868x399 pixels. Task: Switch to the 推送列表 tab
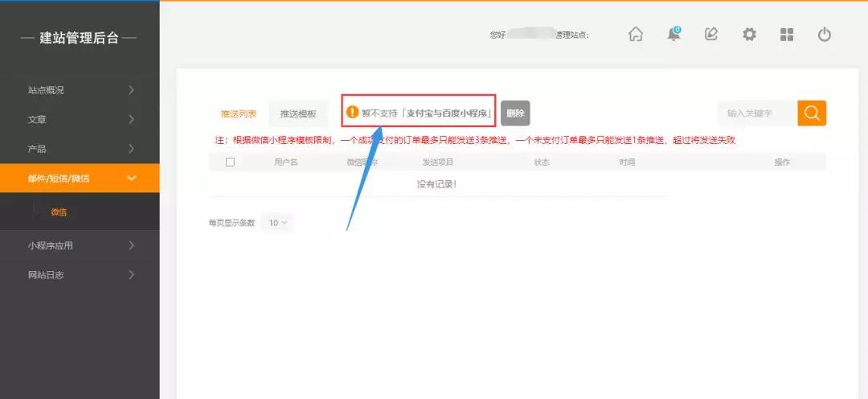pos(239,114)
